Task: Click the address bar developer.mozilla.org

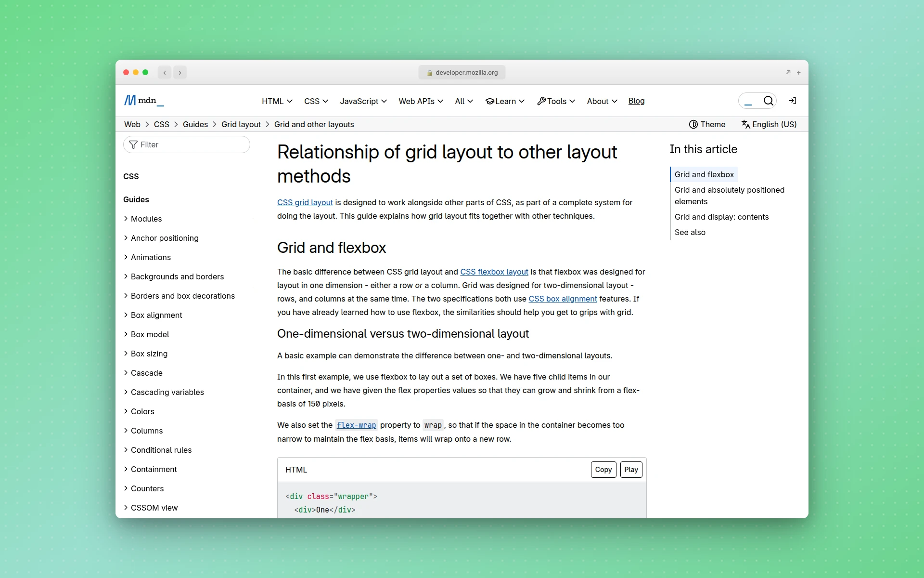Action: point(462,73)
